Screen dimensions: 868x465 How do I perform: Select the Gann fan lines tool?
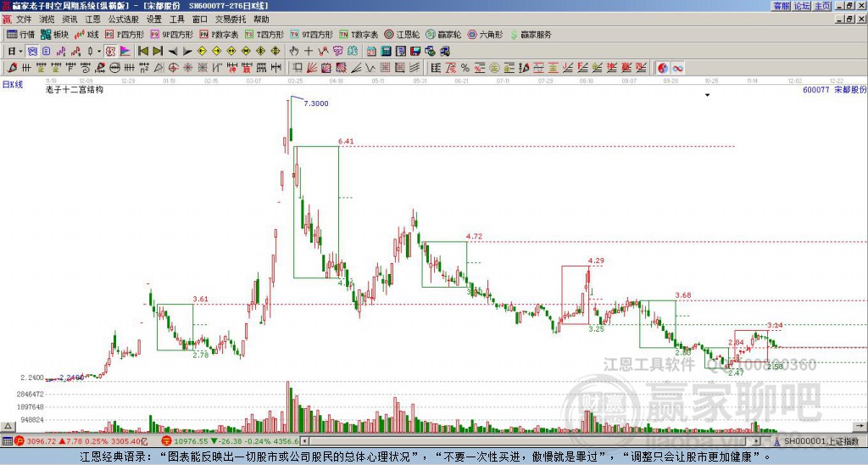[x=312, y=68]
